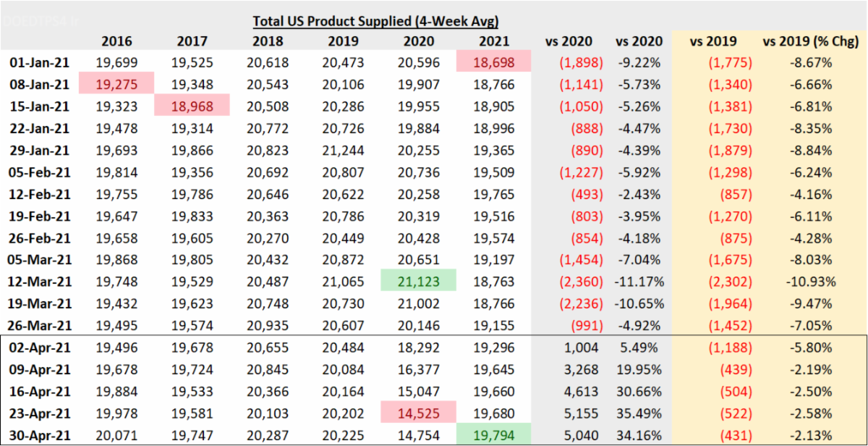Choose the 12-Mar-21 row label
This screenshot has width=868, height=446.
[40, 280]
